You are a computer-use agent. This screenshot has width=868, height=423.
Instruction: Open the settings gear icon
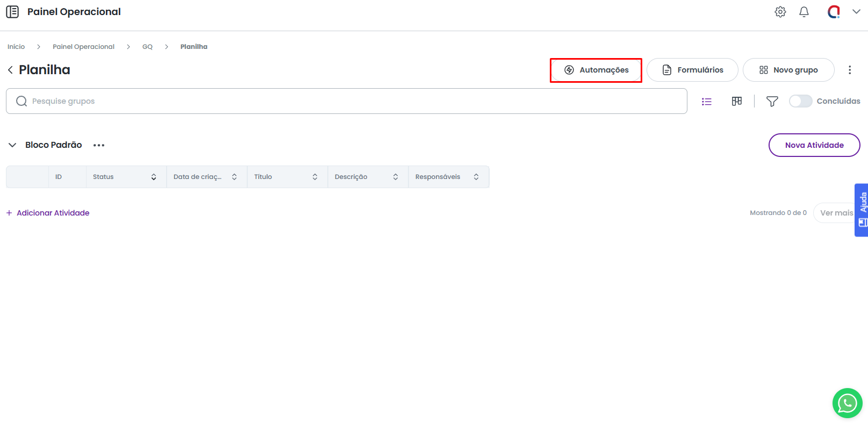pos(780,12)
